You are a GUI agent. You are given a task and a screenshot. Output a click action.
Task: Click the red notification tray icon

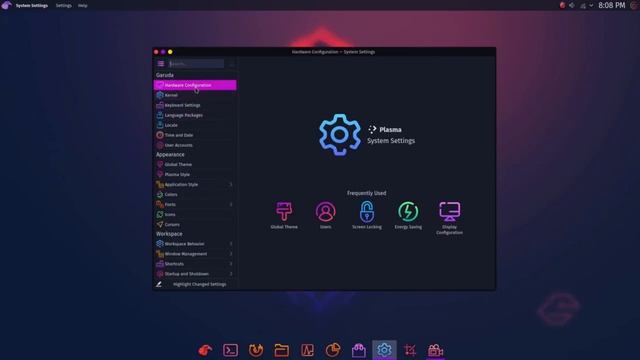(562, 5)
